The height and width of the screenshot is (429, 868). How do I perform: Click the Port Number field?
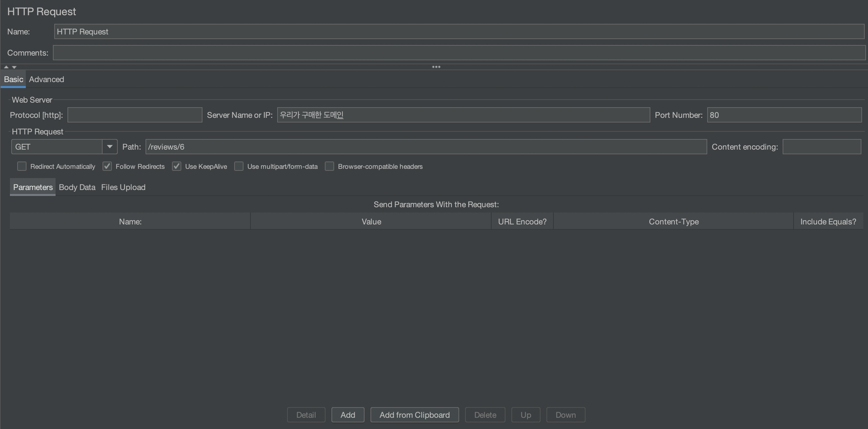pos(784,115)
